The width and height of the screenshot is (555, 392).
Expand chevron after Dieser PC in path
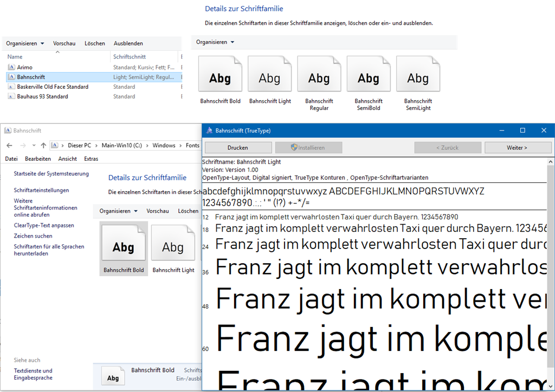click(x=96, y=145)
